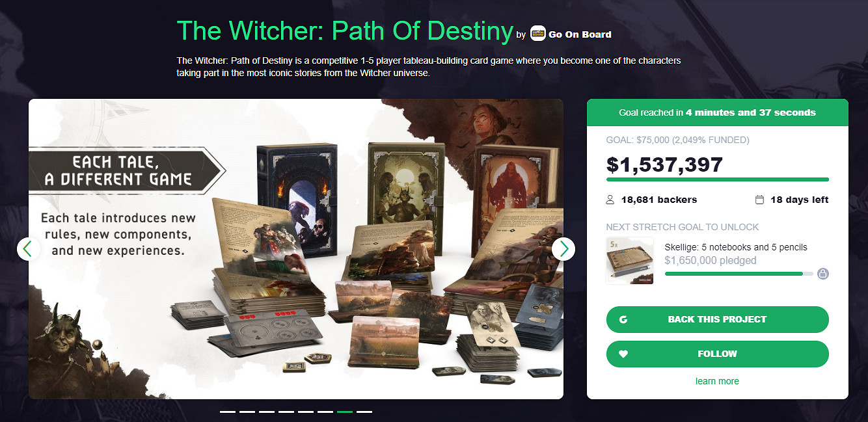Open the learn more link

(717, 381)
